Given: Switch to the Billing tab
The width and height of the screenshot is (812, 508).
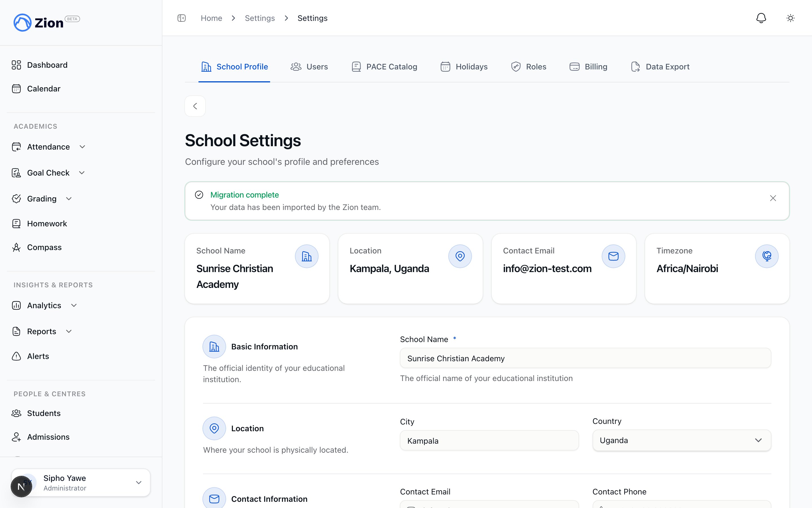Looking at the screenshot, I should [588, 67].
